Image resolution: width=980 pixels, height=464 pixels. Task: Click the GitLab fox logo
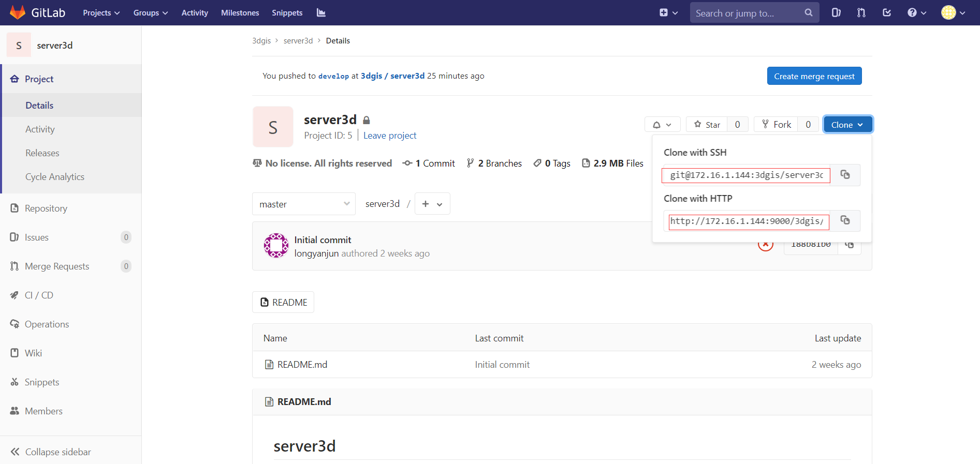click(x=18, y=12)
